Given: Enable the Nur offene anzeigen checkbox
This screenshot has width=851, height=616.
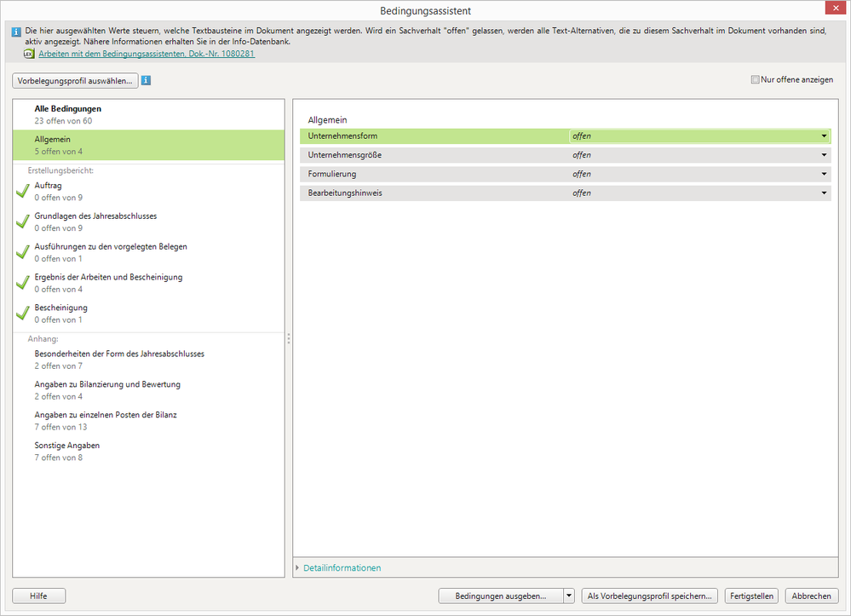Looking at the screenshot, I should [755, 80].
